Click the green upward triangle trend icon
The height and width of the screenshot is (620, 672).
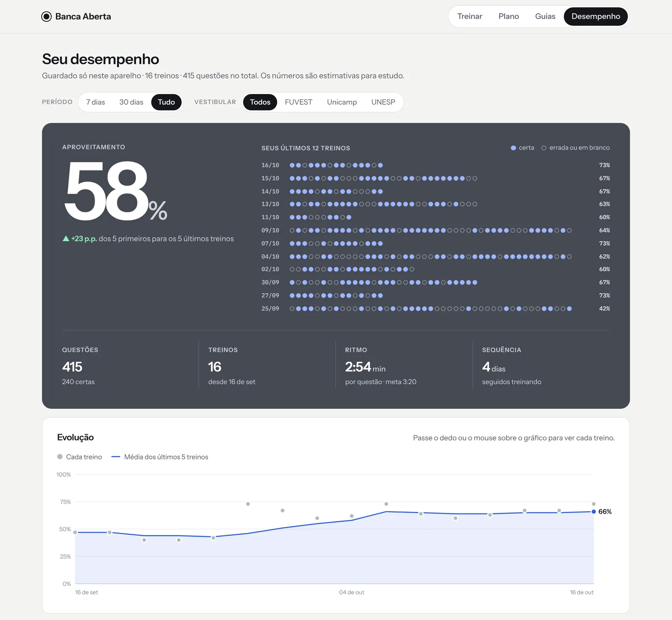tap(66, 238)
